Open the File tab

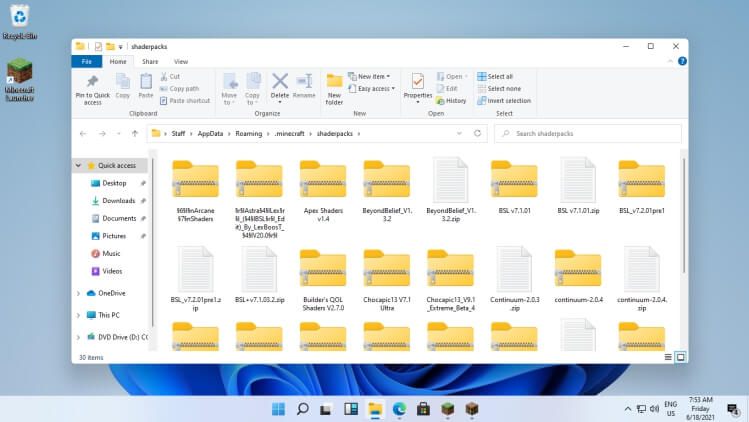(x=86, y=61)
